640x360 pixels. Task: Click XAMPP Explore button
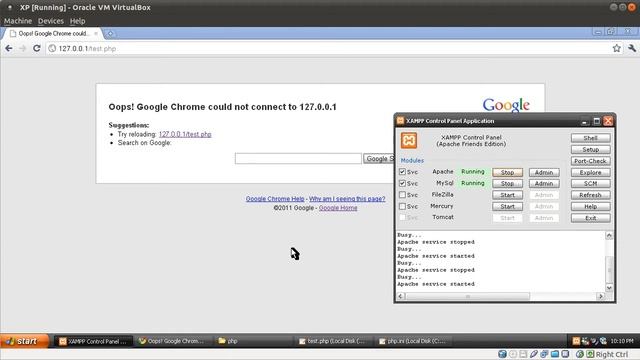591,172
